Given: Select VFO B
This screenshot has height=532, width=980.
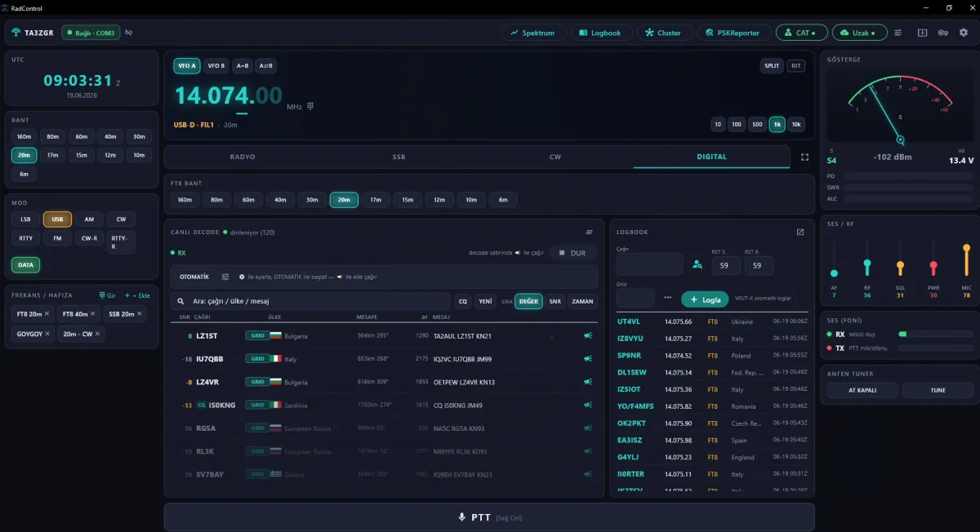Looking at the screenshot, I should [216, 65].
